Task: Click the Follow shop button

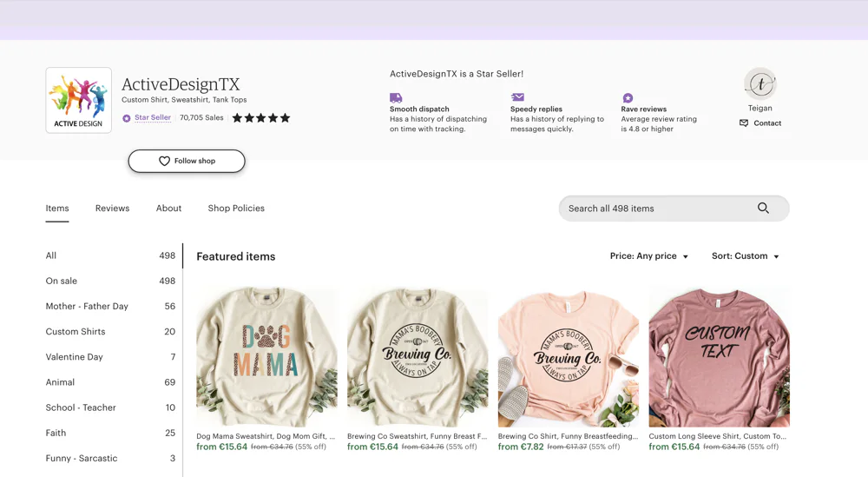Action: [187, 161]
